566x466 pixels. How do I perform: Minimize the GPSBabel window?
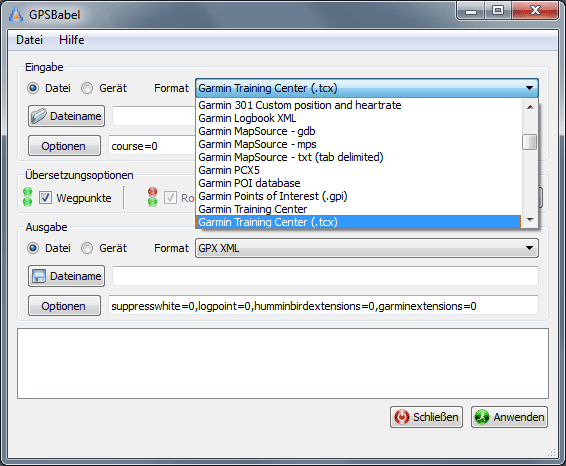(x=471, y=11)
